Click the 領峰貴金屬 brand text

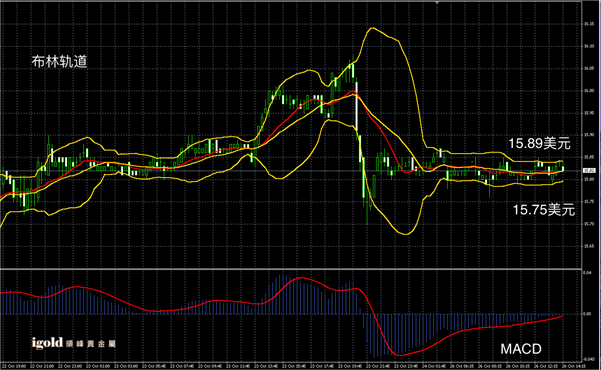[90, 344]
